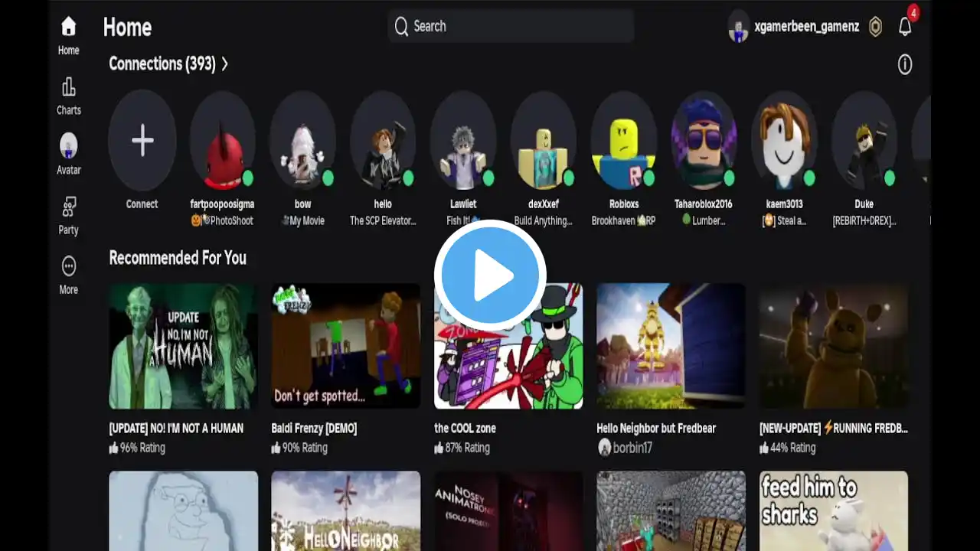Open the Peter Griffin sketch game thumbnail
980x551 pixels.
pos(184,510)
